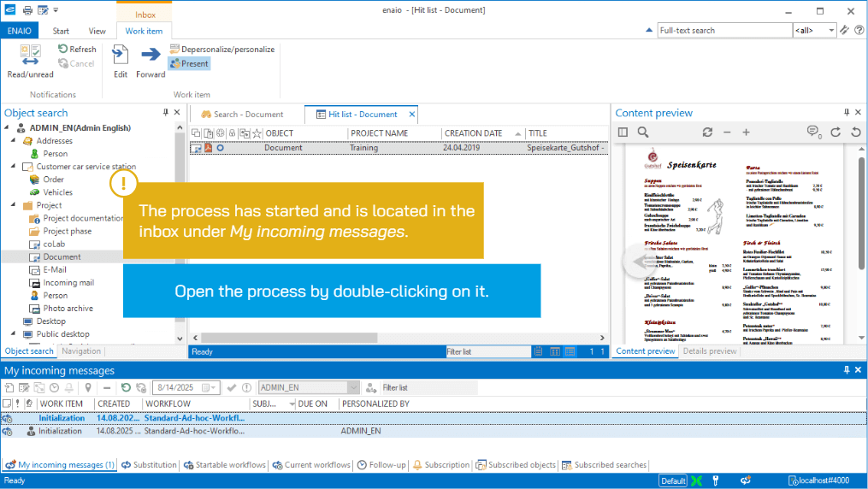The height and width of the screenshot is (489, 868).
Task: Click the help question mark icon
Action: (859, 31)
